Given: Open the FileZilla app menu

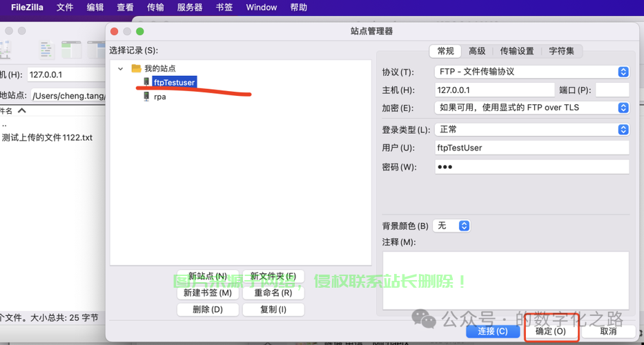Looking at the screenshot, I should pos(27,8).
